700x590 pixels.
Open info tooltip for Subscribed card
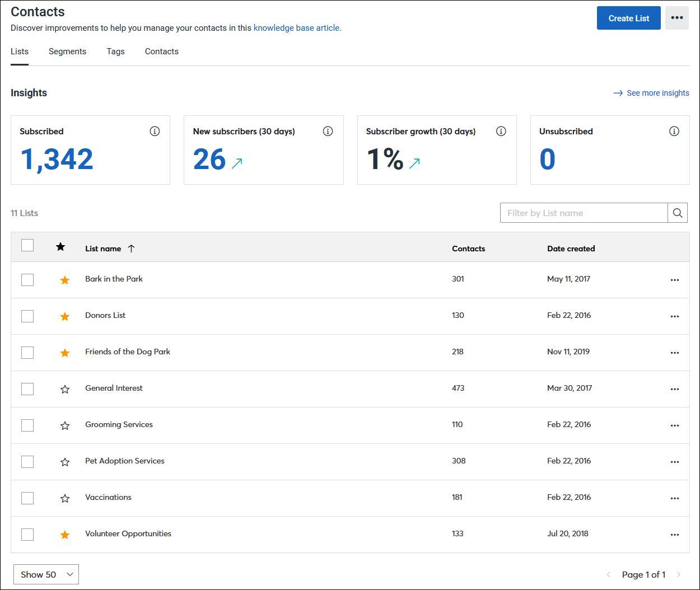[x=155, y=131]
